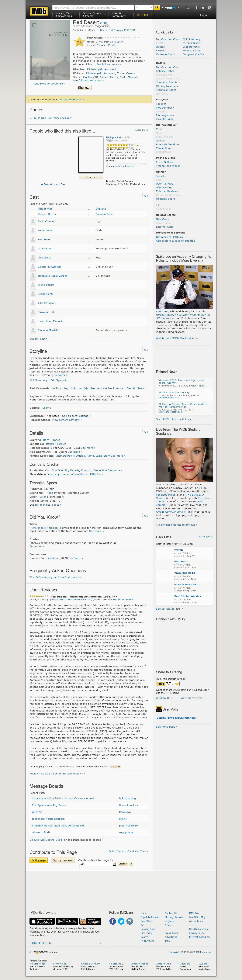242x980 pixels.
Task: Open the Facebook icon in header
Action: click(x=196, y=8)
